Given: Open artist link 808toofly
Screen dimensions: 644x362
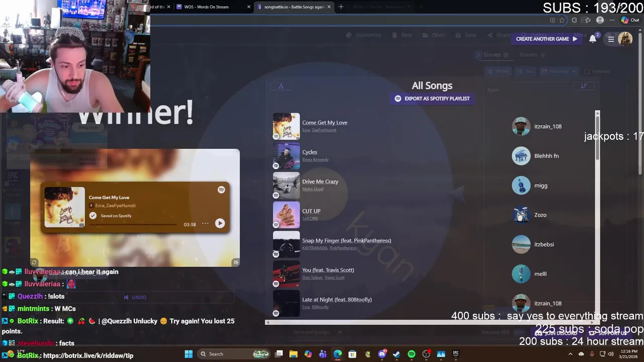Looking at the screenshot, I should pos(320,307).
